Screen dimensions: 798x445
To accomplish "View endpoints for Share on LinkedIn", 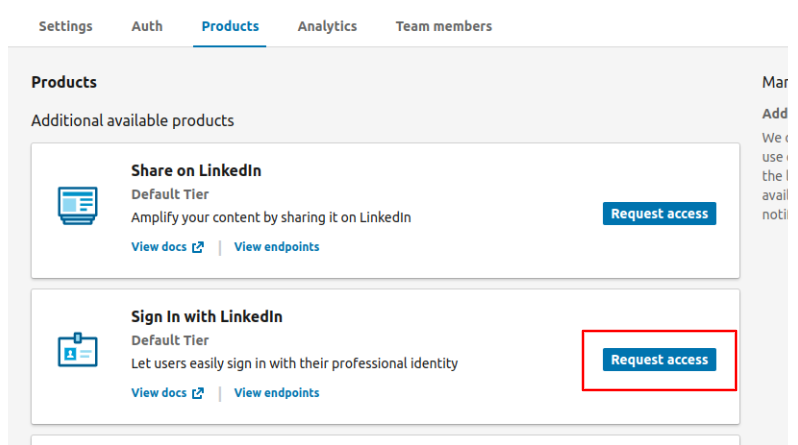I will [x=277, y=247].
